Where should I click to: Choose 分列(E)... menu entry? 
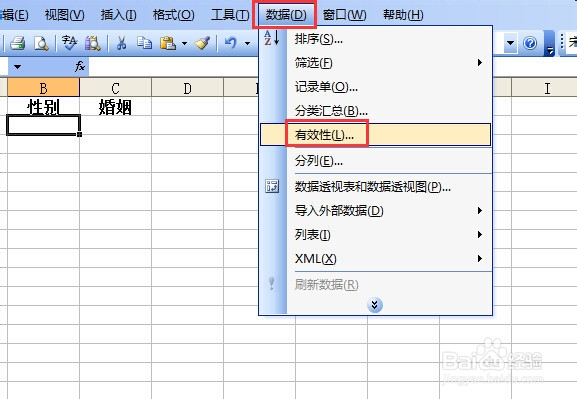coord(375,160)
